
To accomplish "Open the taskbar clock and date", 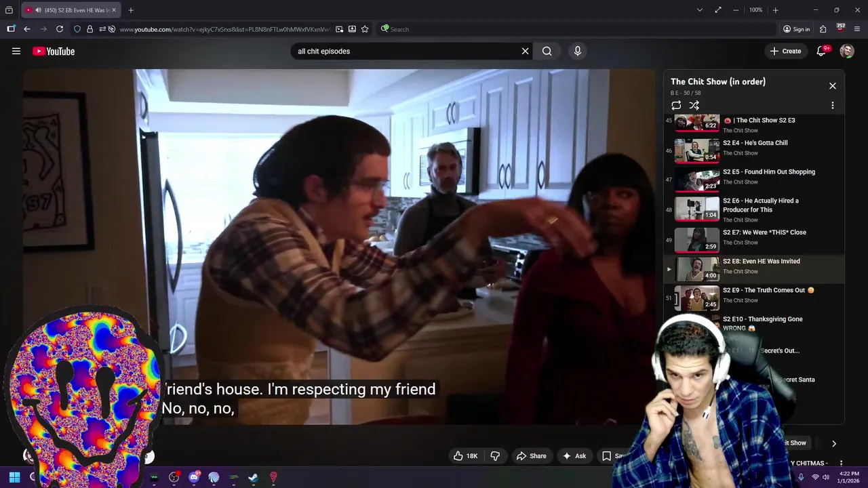I will tap(849, 477).
